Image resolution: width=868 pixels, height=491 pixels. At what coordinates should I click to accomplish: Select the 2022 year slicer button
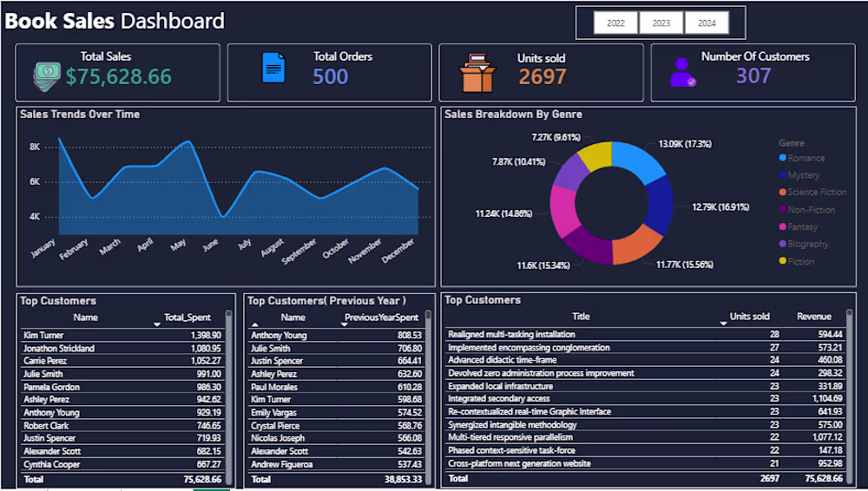coord(615,23)
